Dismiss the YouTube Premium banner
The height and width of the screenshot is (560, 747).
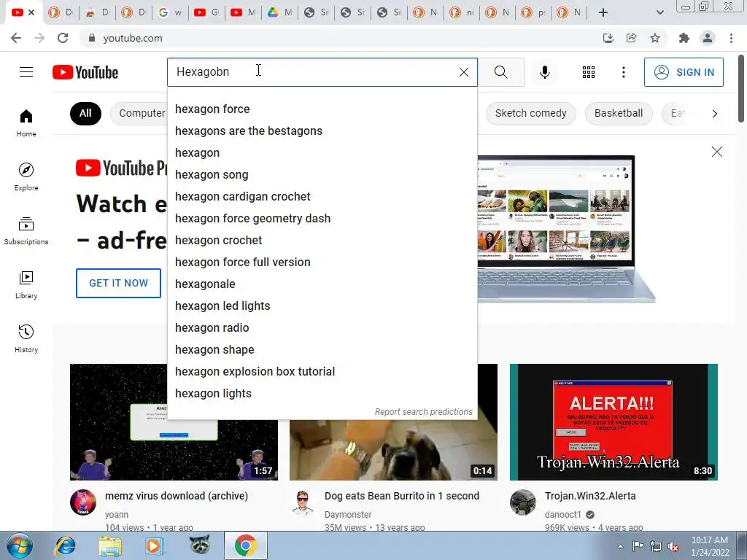716,152
